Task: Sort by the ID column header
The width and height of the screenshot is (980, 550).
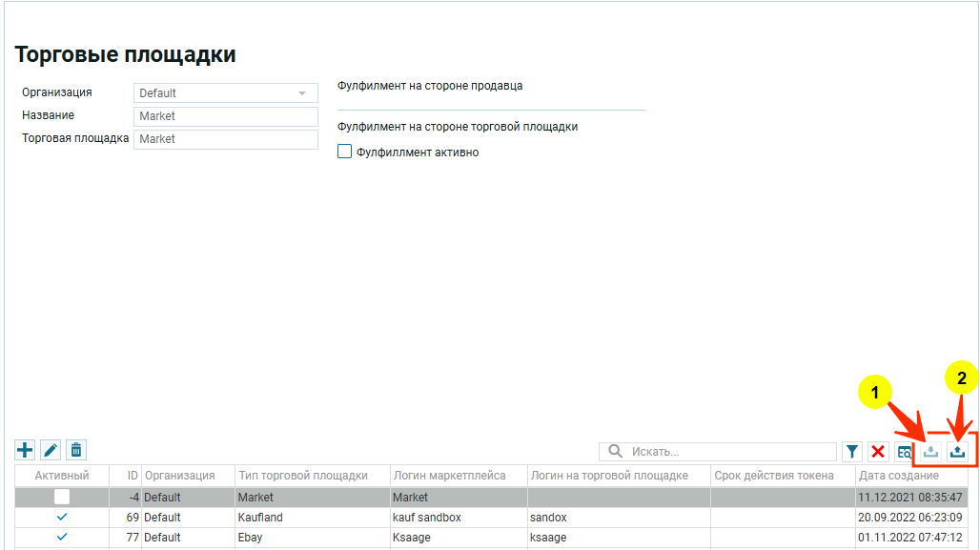Action: tap(133, 475)
